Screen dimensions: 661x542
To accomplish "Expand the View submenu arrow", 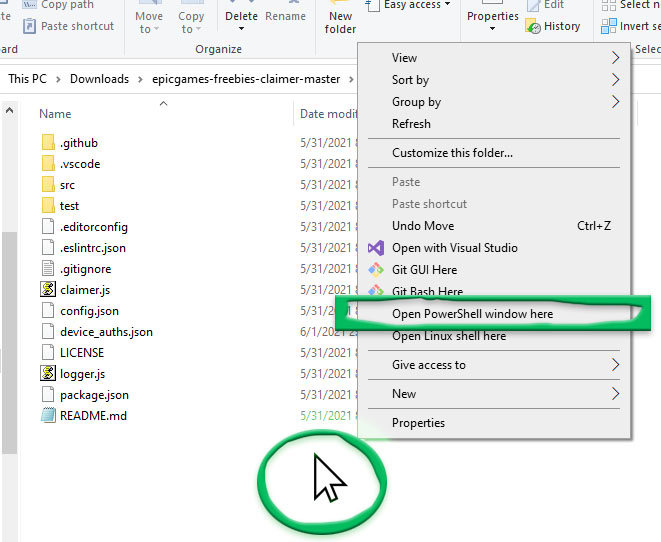I will (615, 58).
